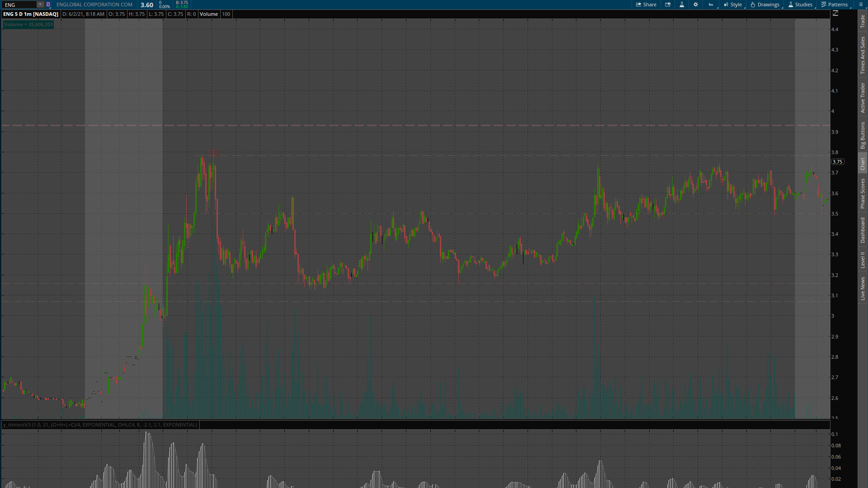The width and height of the screenshot is (868, 488).
Task: Open Times And Sales side tab
Action: click(863, 55)
